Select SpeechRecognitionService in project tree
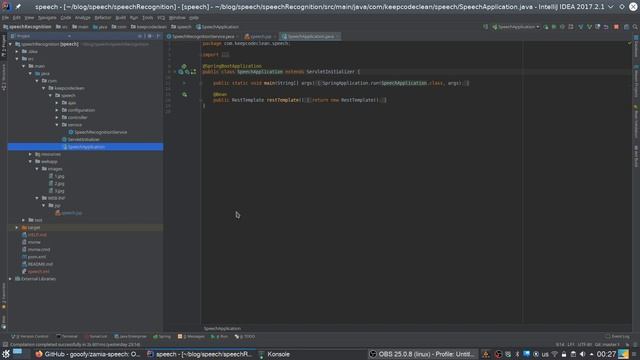The image size is (640, 360). (x=98, y=132)
